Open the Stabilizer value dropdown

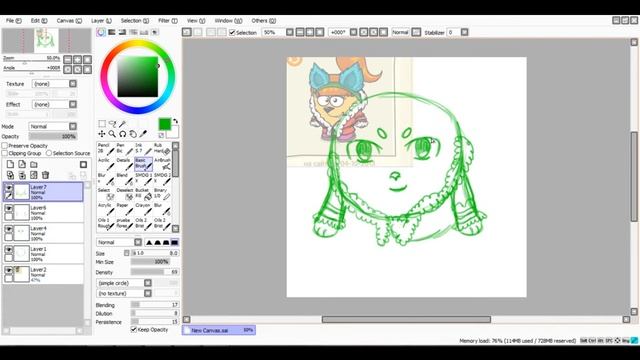[x=464, y=32]
